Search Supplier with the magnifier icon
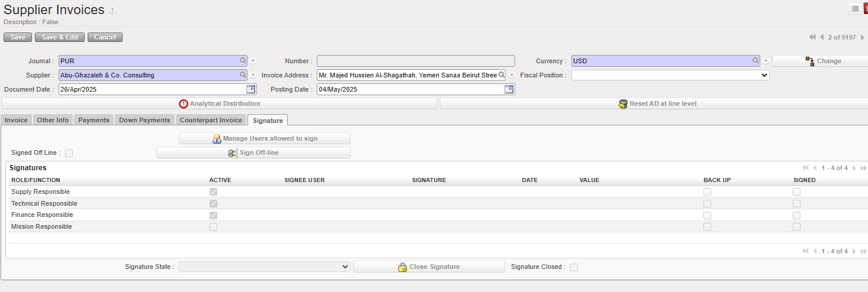Image resolution: width=868 pixels, height=292 pixels. [x=243, y=75]
